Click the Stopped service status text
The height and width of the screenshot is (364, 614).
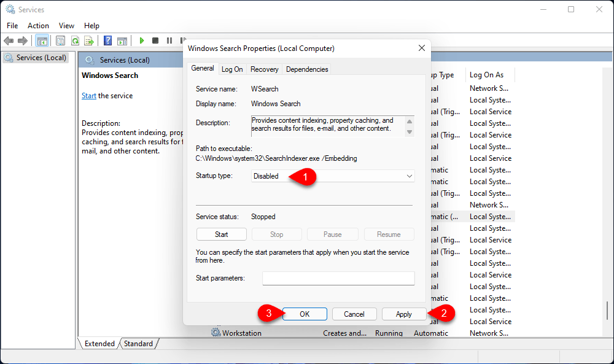[263, 217]
